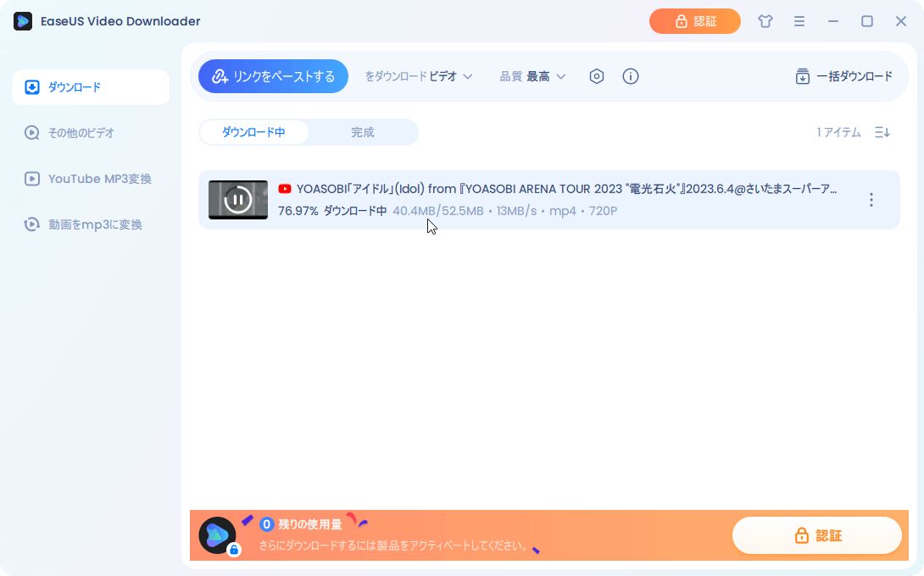
Task: Open the hamburger menu in title bar
Action: coord(799,21)
